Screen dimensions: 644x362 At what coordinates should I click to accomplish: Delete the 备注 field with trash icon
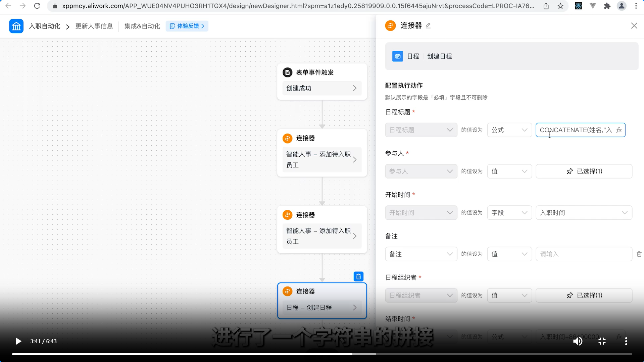coord(639,254)
